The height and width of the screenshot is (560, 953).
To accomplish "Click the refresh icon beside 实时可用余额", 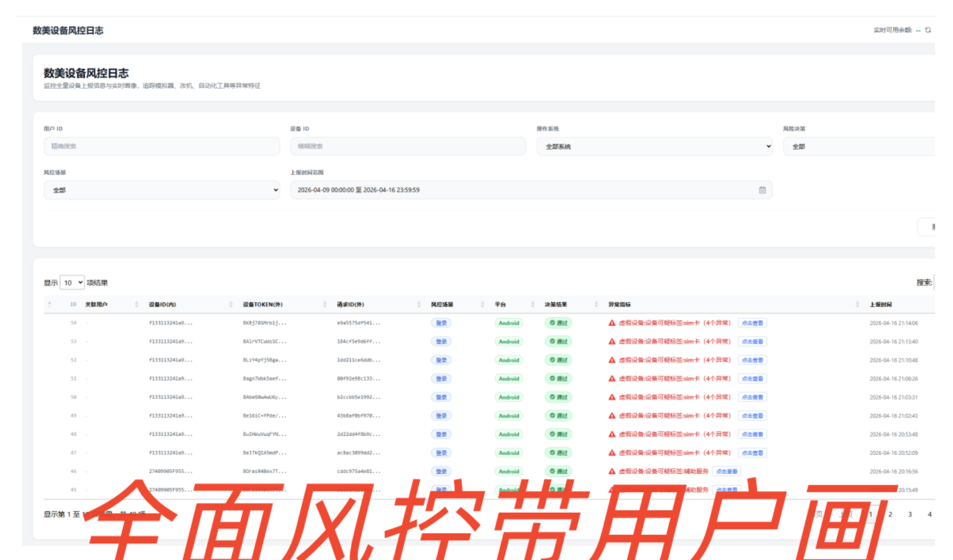I will coord(928,30).
